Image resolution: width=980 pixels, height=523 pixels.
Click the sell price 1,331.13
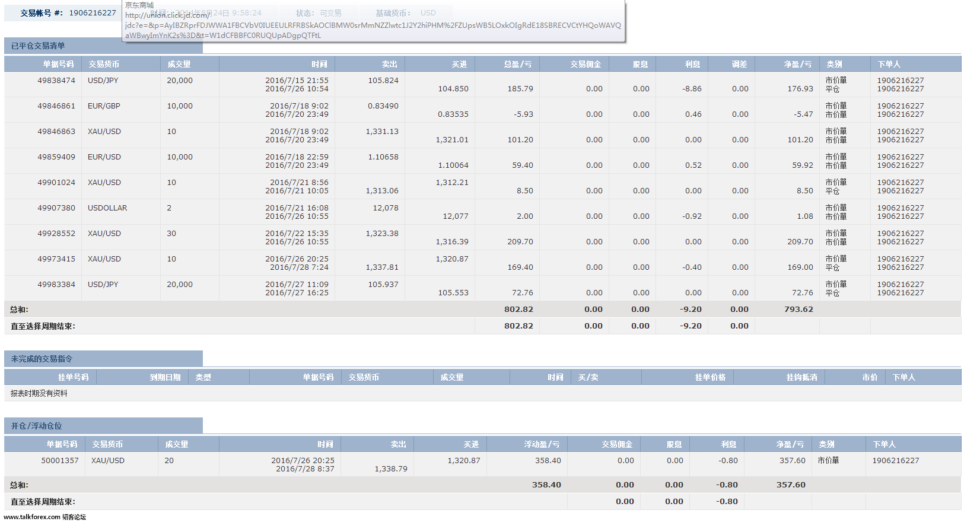click(x=382, y=132)
